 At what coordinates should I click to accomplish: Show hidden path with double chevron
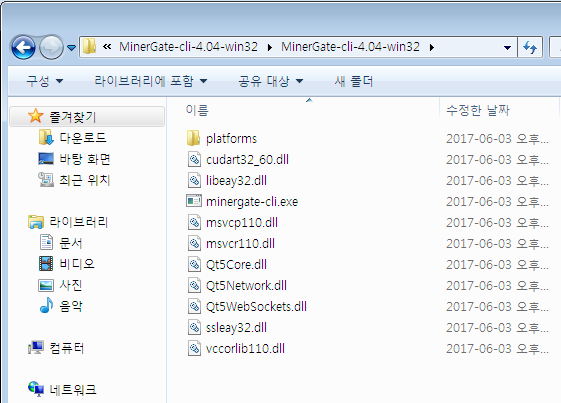point(107,47)
